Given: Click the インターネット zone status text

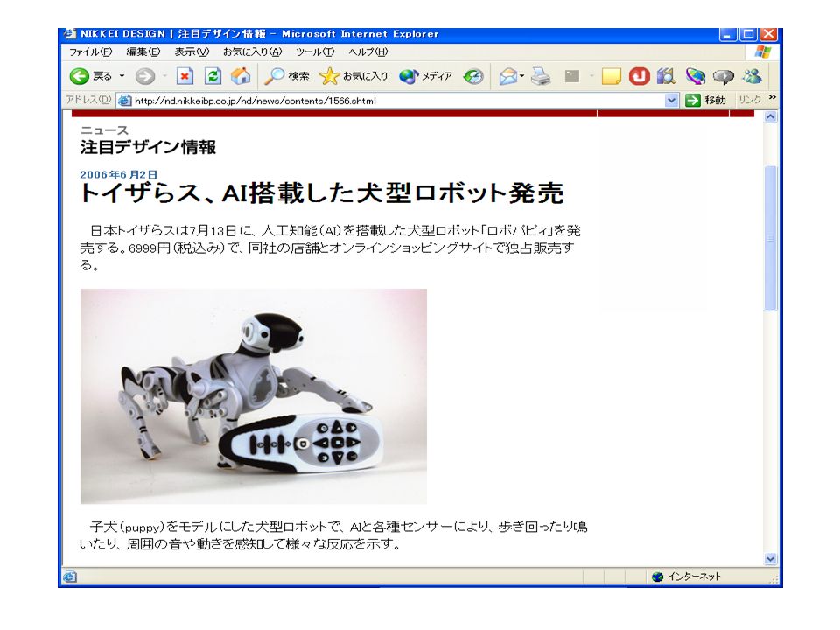Looking at the screenshot, I should click(694, 577).
